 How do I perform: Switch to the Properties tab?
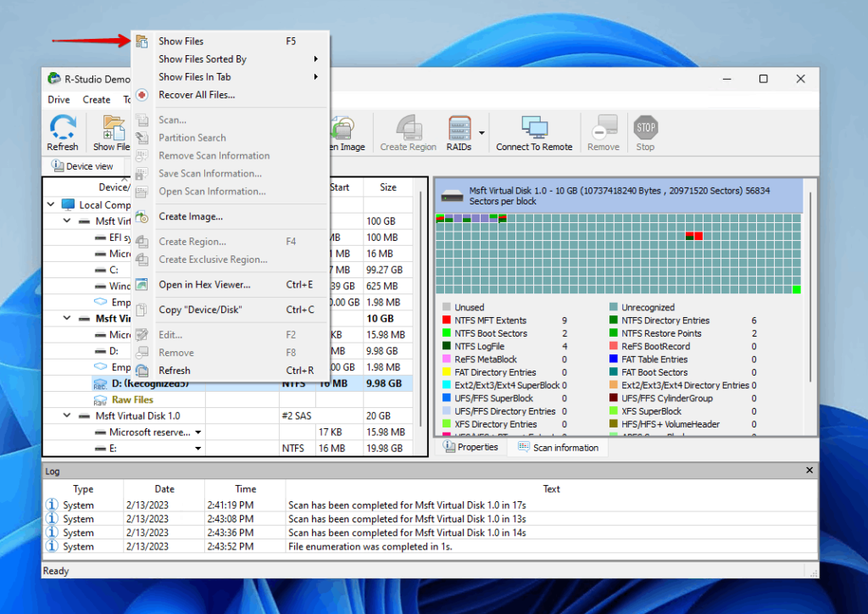[x=471, y=447]
